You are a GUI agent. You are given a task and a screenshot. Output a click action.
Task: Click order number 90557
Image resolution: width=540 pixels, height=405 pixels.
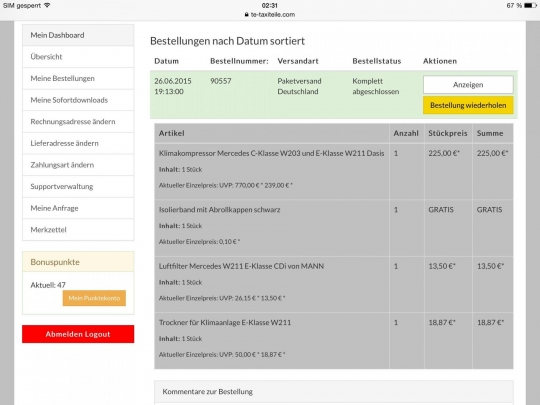[x=221, y=81]
